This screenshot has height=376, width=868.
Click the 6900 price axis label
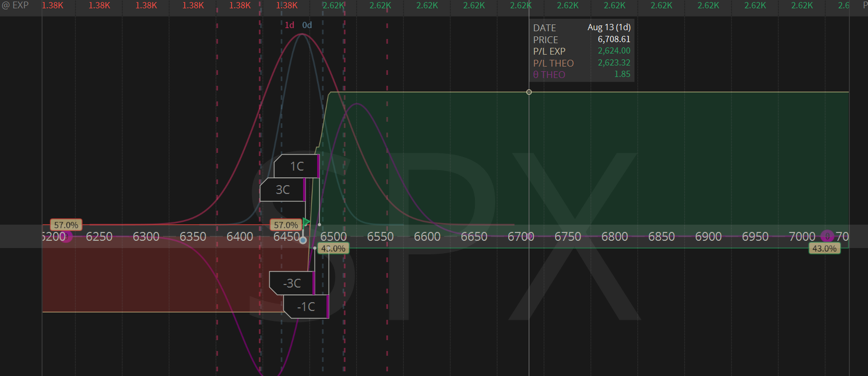point(708,237)
